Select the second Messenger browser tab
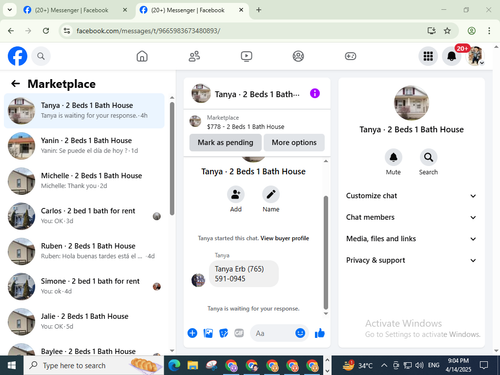Image resolution: width=500 pixels, height=375 pixels. coord(191,10)
